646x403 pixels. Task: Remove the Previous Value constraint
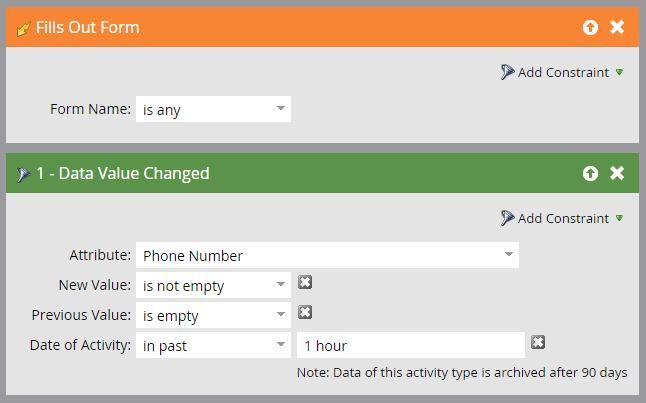coord(305,313)
